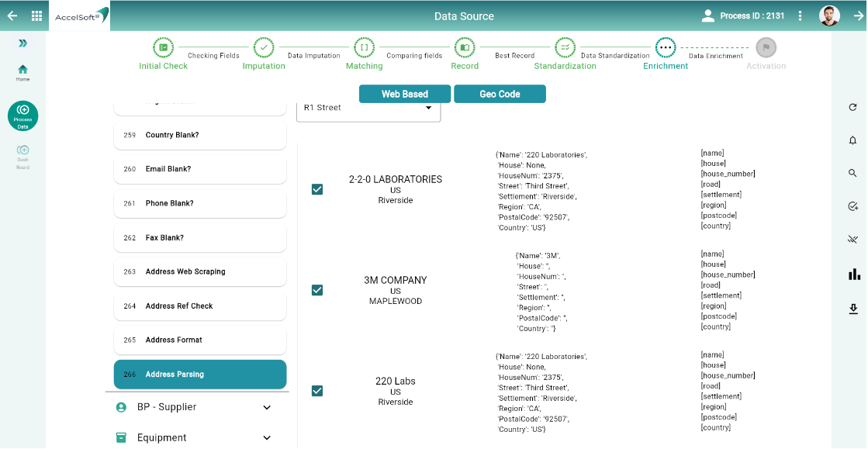Open the notifications bell icon

tap(852, 140)
